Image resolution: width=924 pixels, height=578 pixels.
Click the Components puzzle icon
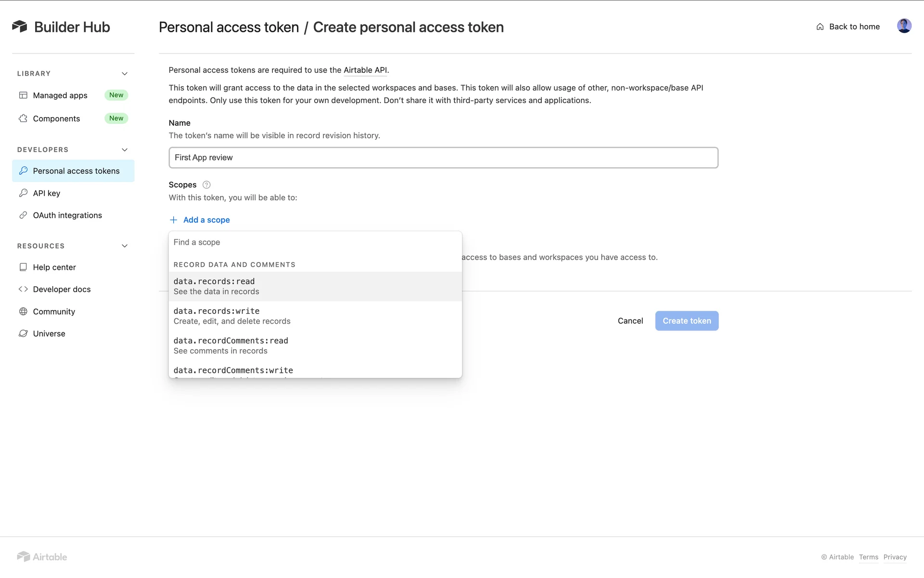[x=23, y=118]
